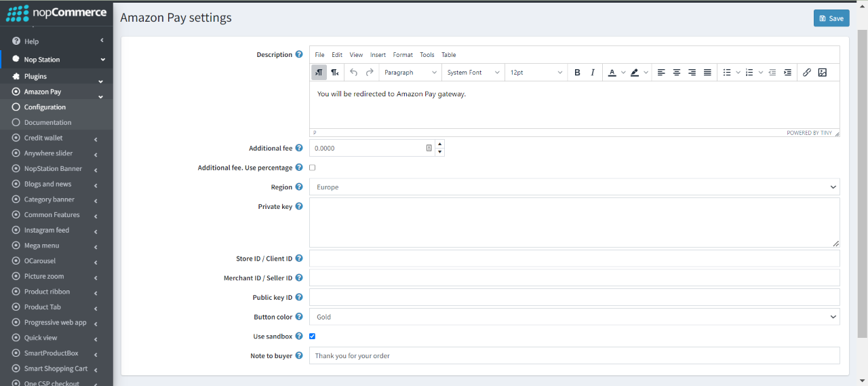Click the Private key text area
The height and width of the screenshot is (386, 868).
(x=574, y=223)
